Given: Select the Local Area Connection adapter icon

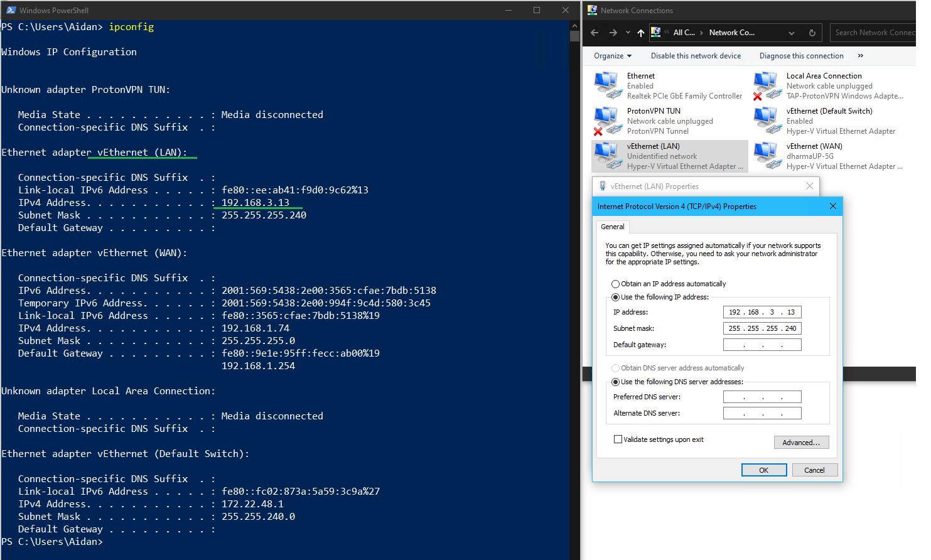Looking at the screenshot, I should coord(767,85).
